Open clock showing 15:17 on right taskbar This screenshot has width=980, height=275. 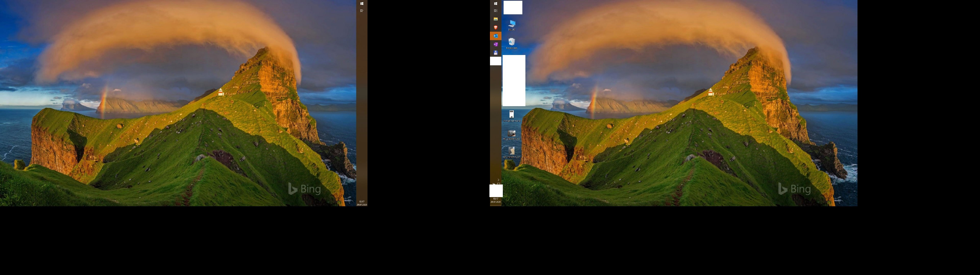(x=495, y=200)
